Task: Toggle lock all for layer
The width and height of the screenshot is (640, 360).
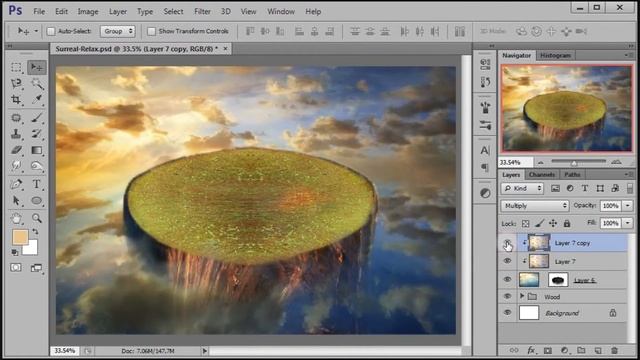Action: tap(567, 223)
